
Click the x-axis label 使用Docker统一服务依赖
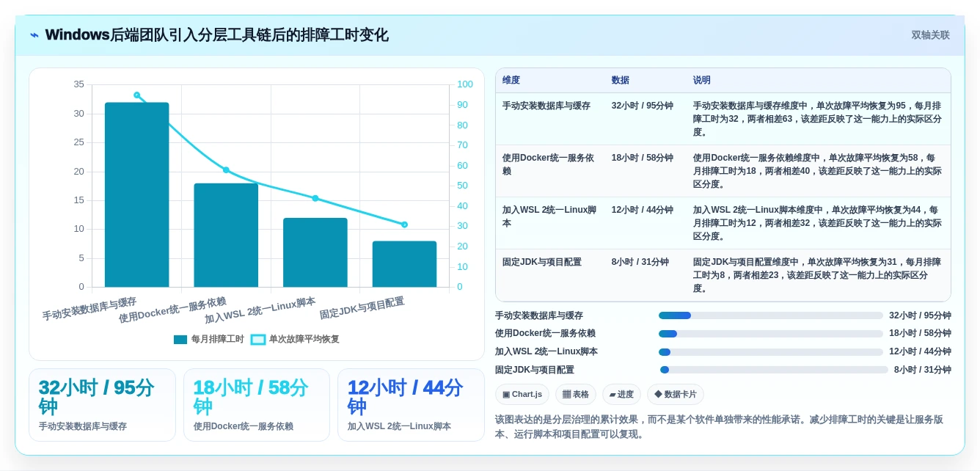[172, 310]
